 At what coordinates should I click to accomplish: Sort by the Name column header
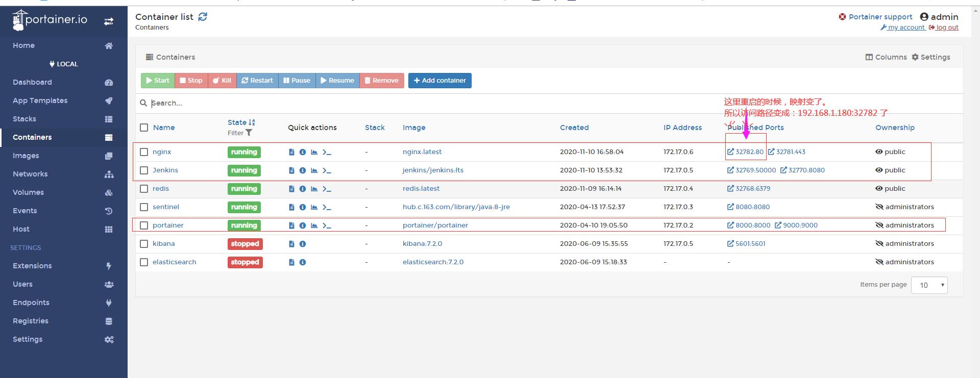pyautogui.click(x=164, y=128)
